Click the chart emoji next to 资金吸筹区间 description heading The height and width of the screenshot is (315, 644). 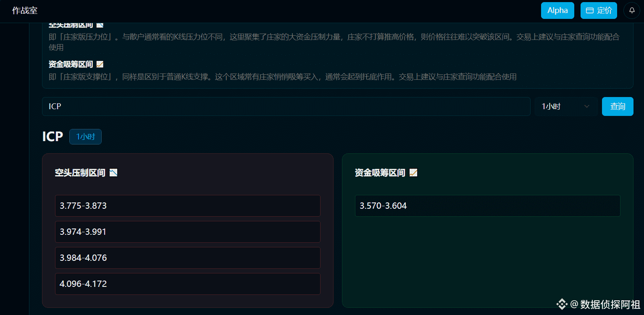(x=100, y=64)
